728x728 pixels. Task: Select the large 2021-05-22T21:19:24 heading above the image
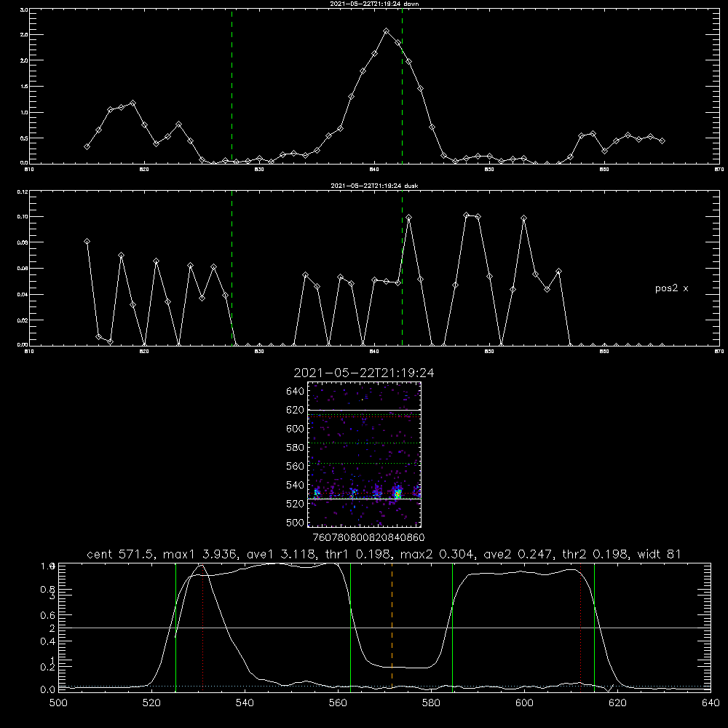(364, 373)
